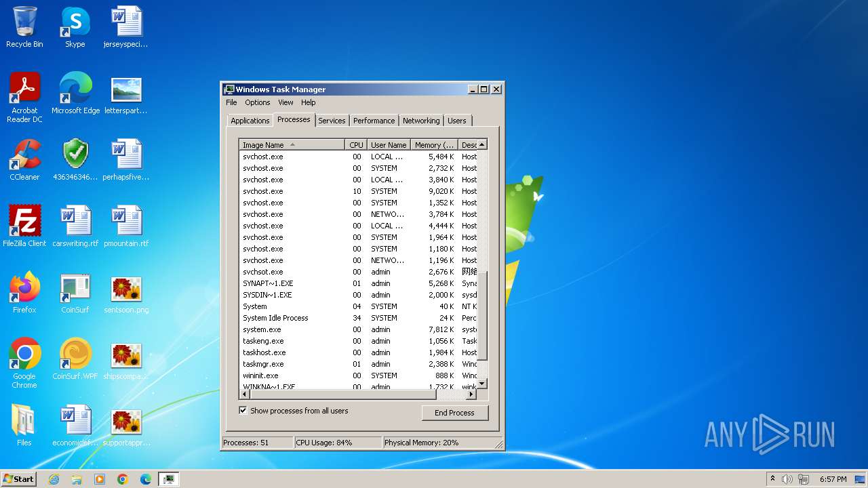The width and height of the screenshot is (868, 488).
Task: Click the 6:57 PM taskbar clock
Action: pyautogui.click(x=833, y=479)
